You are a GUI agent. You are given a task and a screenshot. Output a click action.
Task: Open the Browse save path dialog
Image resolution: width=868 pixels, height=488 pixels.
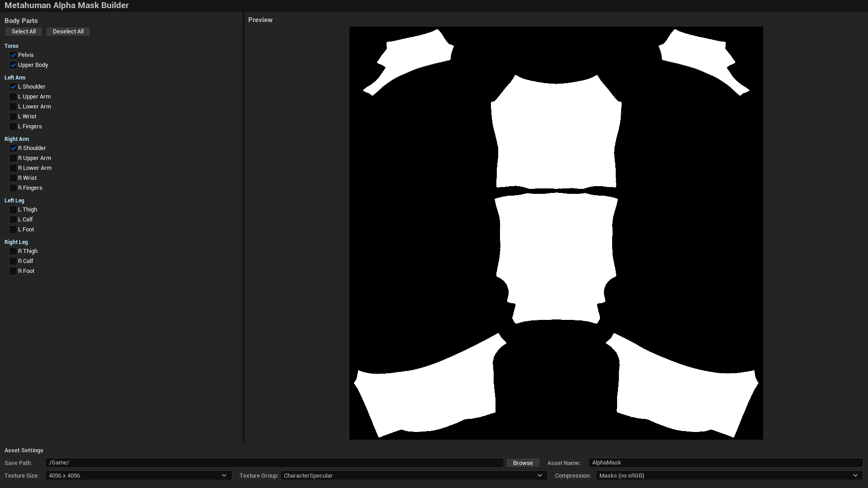tap(523, 463)
